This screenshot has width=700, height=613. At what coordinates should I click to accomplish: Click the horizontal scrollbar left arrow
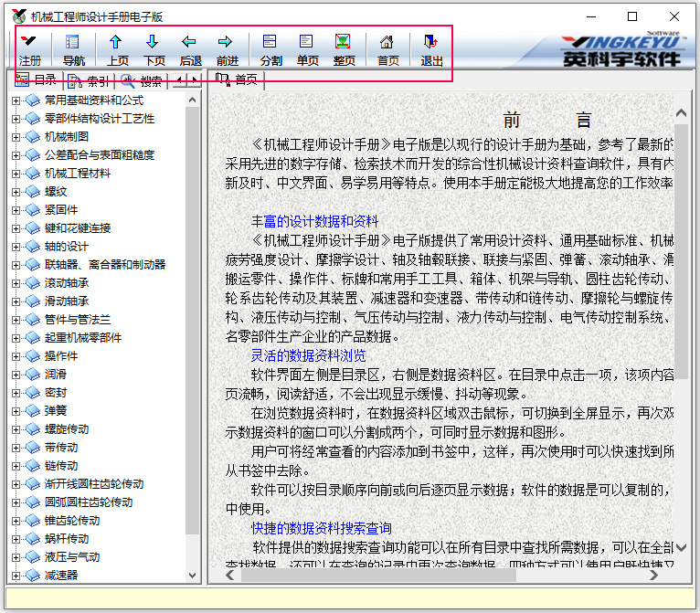pos(230,576)
